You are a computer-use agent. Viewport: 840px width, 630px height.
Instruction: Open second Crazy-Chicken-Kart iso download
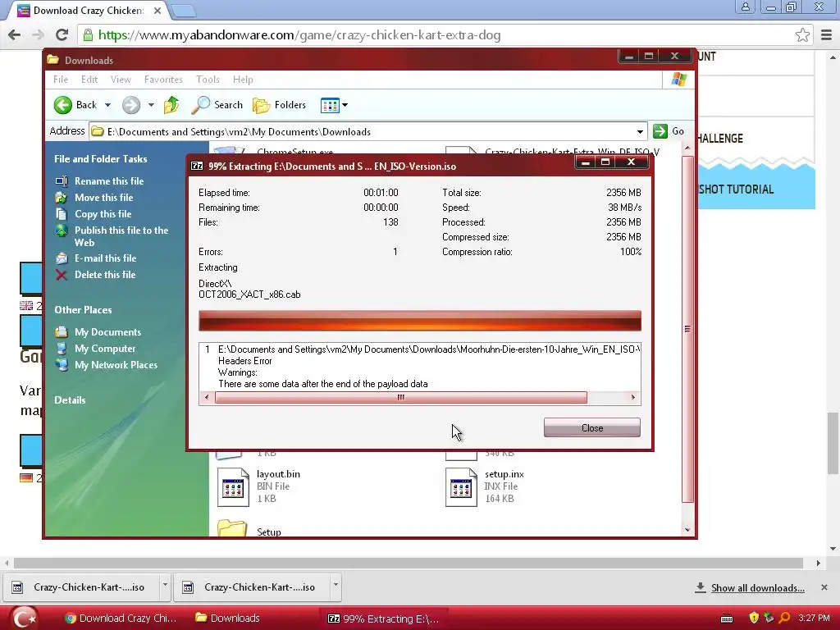pyautogui.click(x=252, y=587)
